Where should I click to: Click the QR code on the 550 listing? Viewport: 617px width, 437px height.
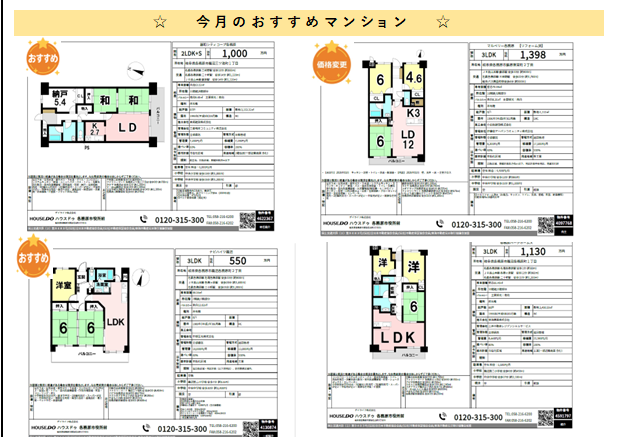250,429
